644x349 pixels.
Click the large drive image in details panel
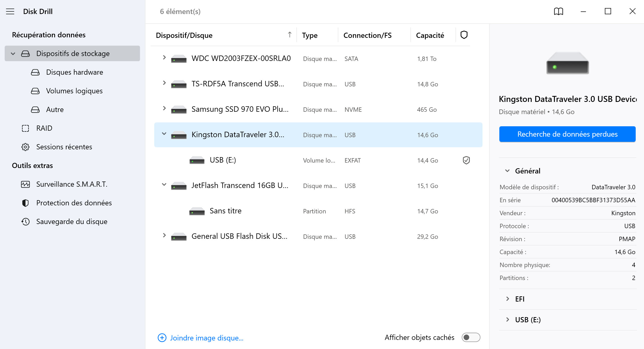(568, 63)
